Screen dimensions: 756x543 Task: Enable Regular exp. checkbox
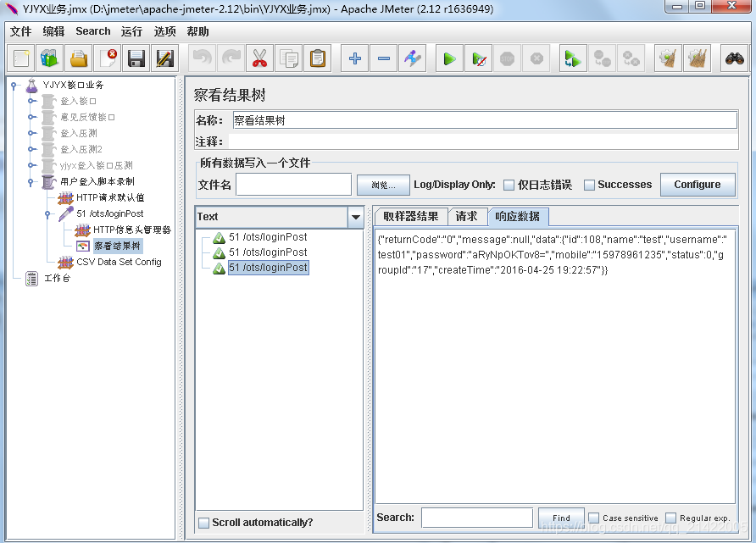(670, 518)
